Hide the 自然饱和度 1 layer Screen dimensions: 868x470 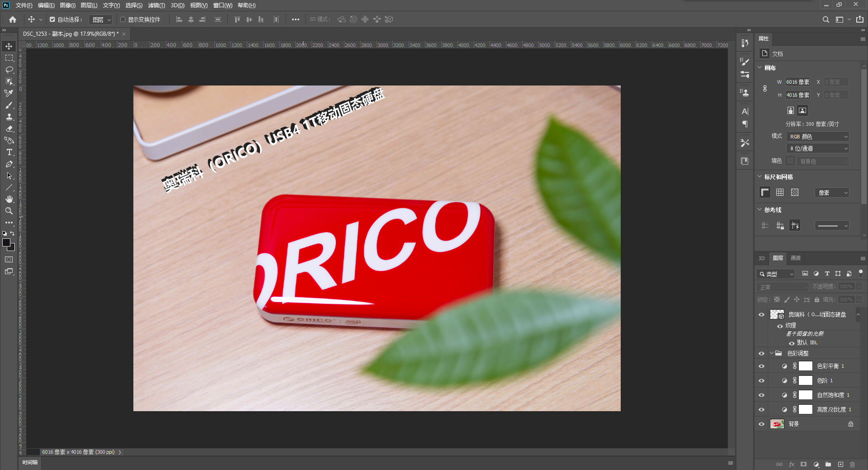pyautogui.click(x=761, y=395)
